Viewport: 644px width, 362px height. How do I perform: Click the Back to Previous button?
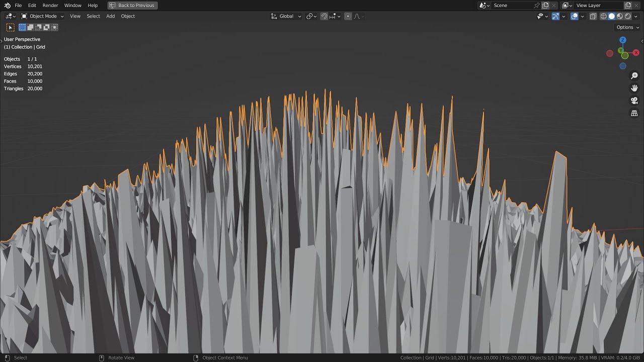tap(132, 5)
